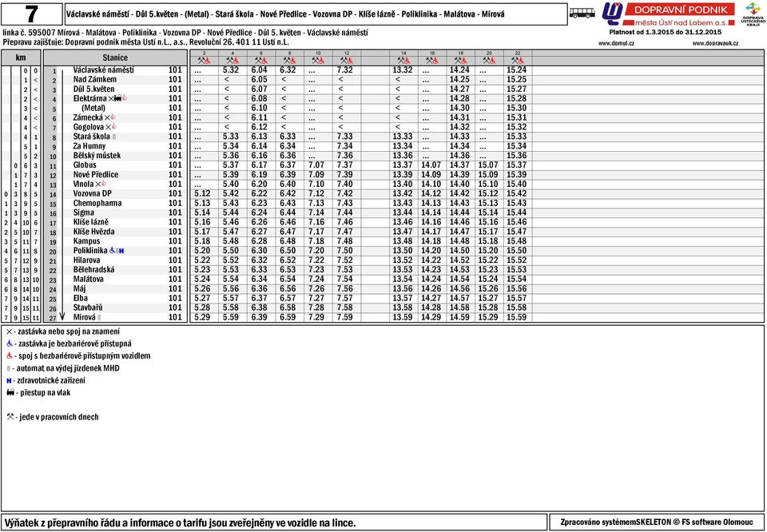Select the Za Humny stop name
The height and width of the screenshot is (532, 767).
coord(89,146)
